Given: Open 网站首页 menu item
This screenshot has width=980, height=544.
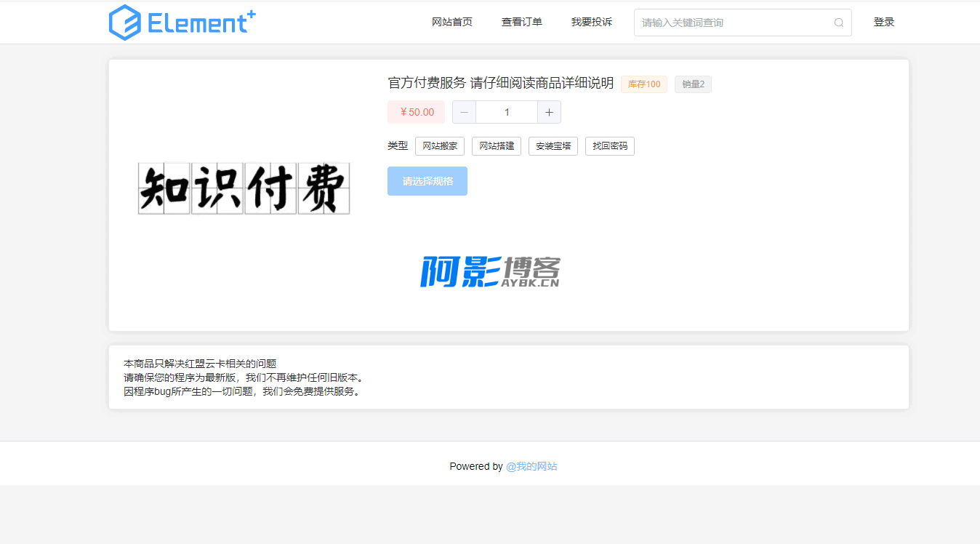Looking at the screenshot, I should tap(452, 22).
